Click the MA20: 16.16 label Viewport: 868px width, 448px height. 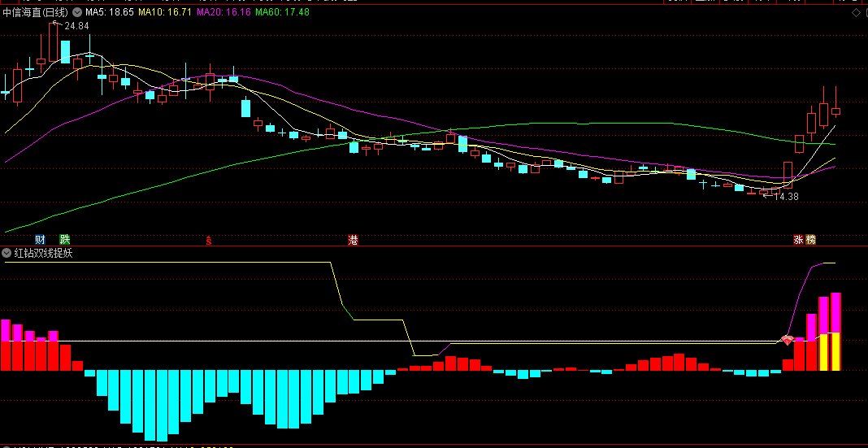[x=224, y=11]
